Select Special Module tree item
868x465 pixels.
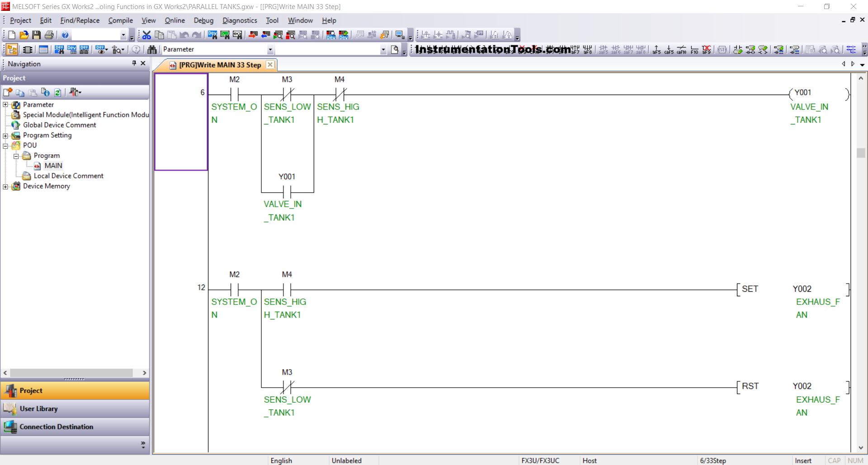pos(86,115)
